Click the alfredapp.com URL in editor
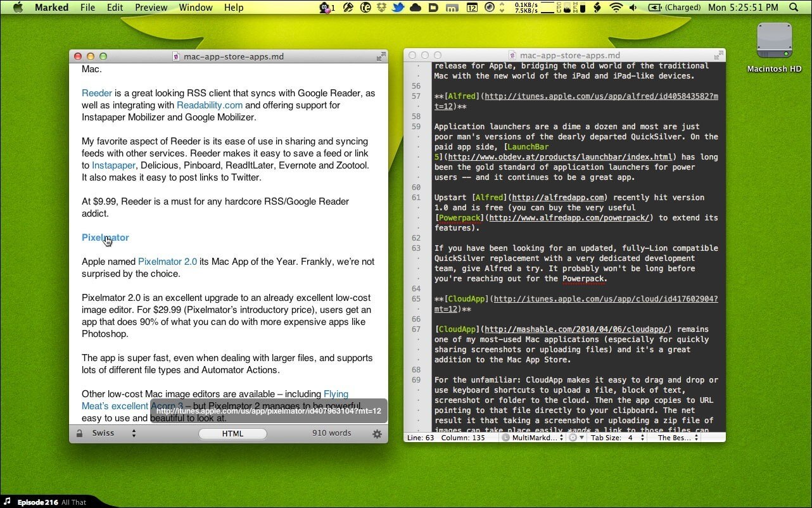Viewport: 812px width, 508px height. coord(559,198)
